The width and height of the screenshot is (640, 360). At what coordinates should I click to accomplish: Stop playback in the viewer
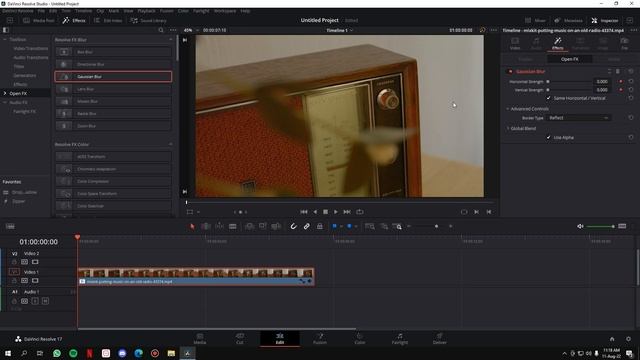(x=325, y=212)
